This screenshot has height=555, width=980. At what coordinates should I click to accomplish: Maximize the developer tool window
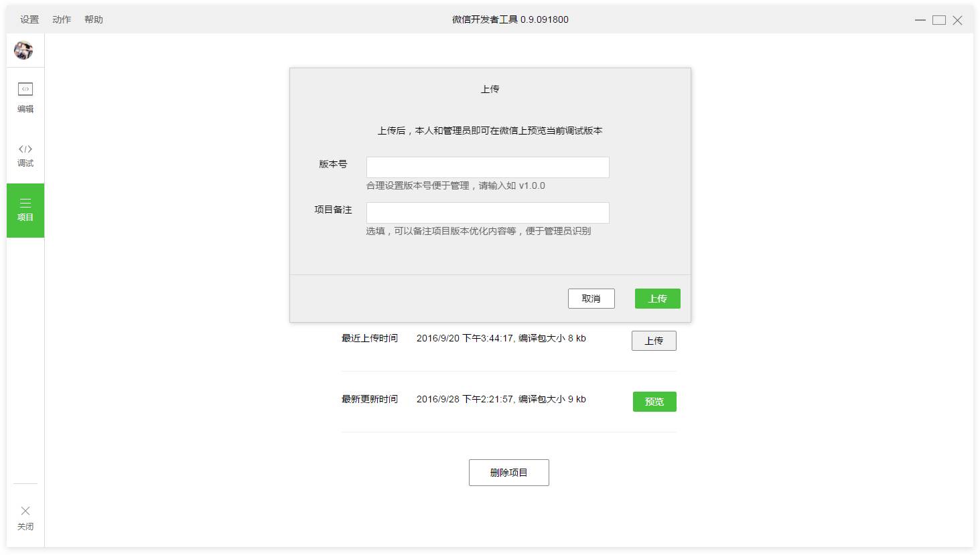pyautogui.click(x=939, y=20)
